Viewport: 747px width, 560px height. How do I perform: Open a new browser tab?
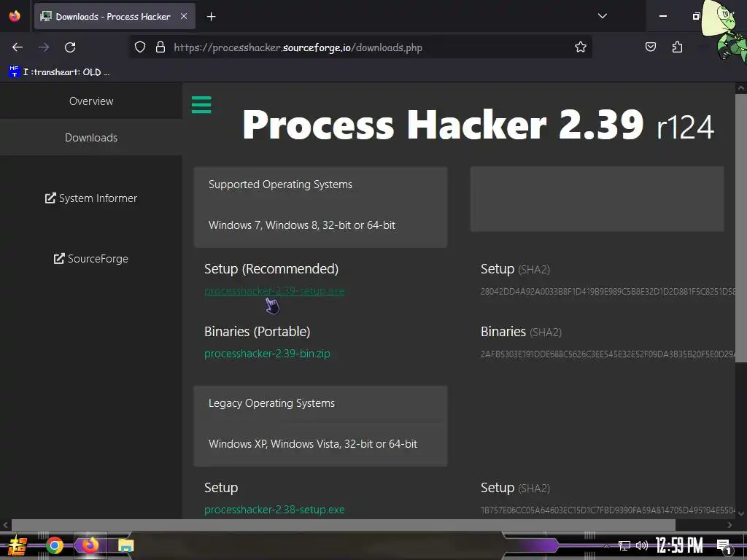click(x=211, y=17)
